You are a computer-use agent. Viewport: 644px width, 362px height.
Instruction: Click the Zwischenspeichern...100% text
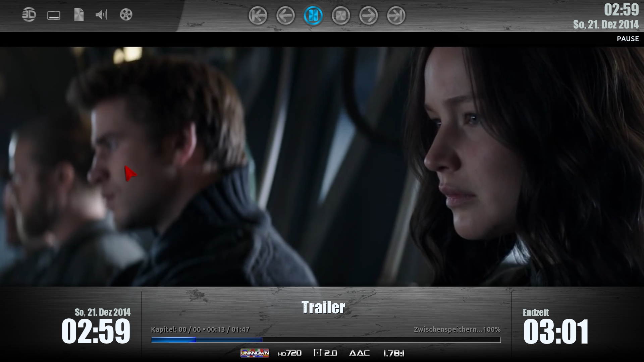point(457,329)
